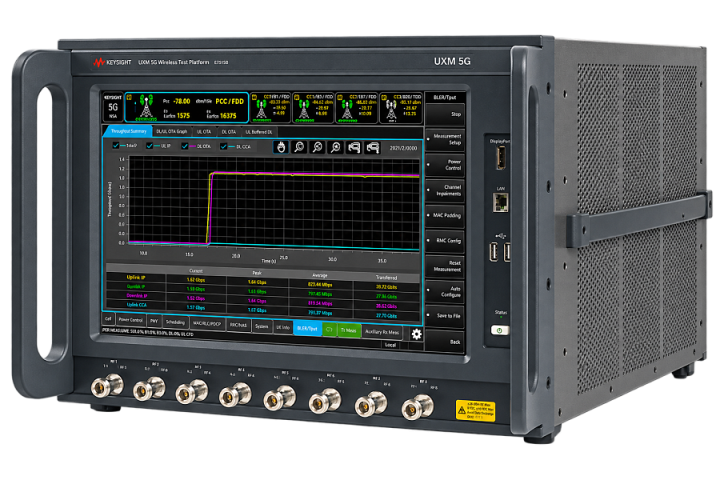Click the Earfcn 16375 value

(x=228, y=116)
